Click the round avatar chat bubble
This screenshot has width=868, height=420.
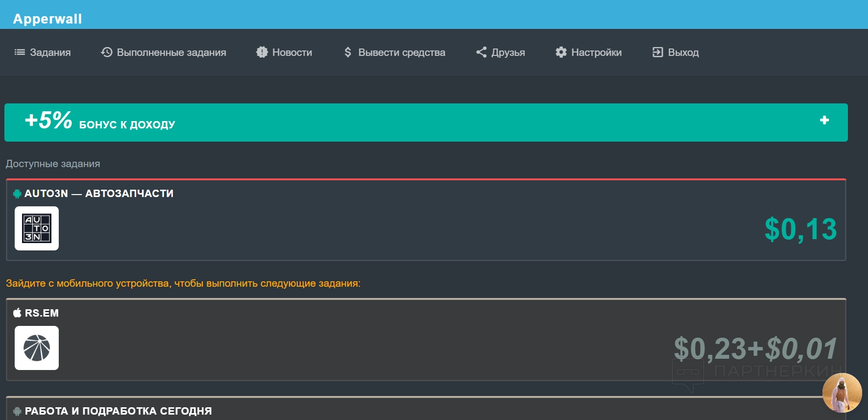(842, 393)
